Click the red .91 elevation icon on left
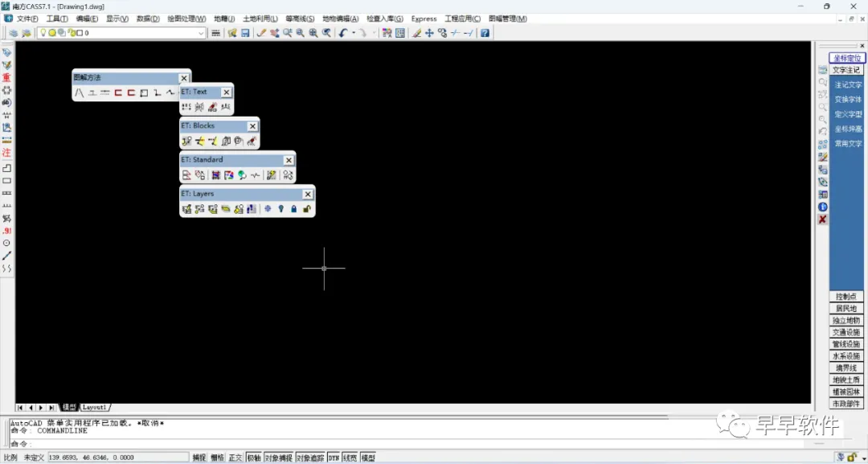 (x=6, y=230)
